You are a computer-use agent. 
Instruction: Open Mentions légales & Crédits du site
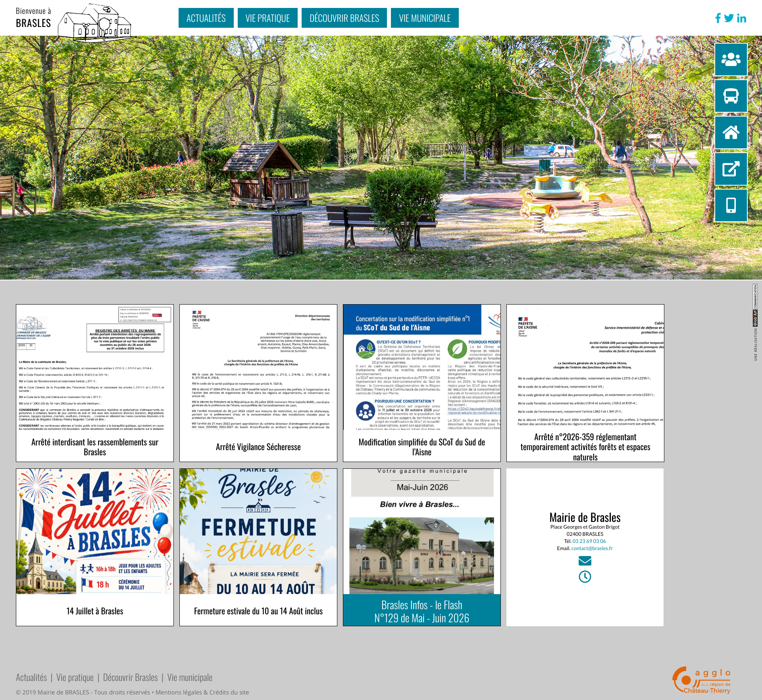(202, 692)
